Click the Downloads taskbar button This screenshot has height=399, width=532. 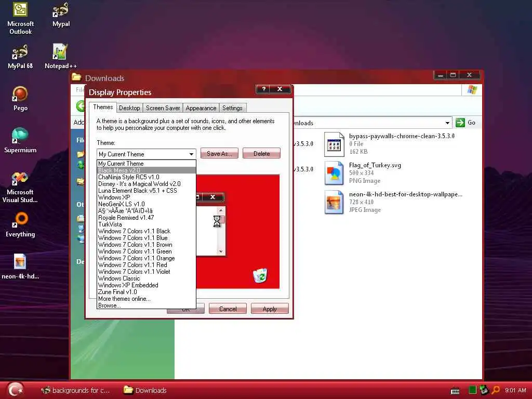coord(145,390)
